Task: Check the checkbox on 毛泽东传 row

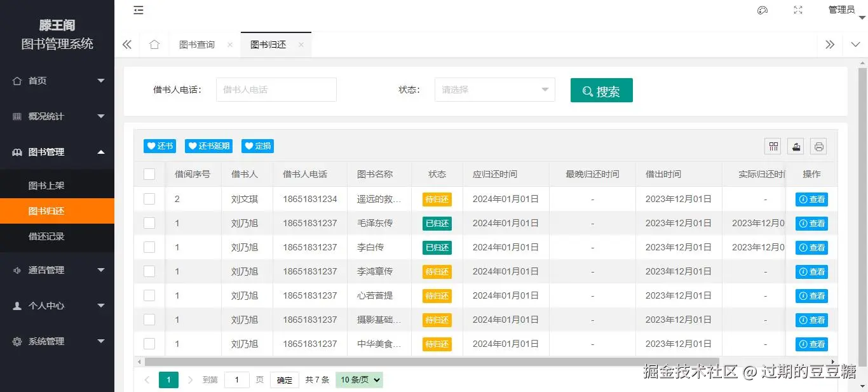Action: (149, 223)
